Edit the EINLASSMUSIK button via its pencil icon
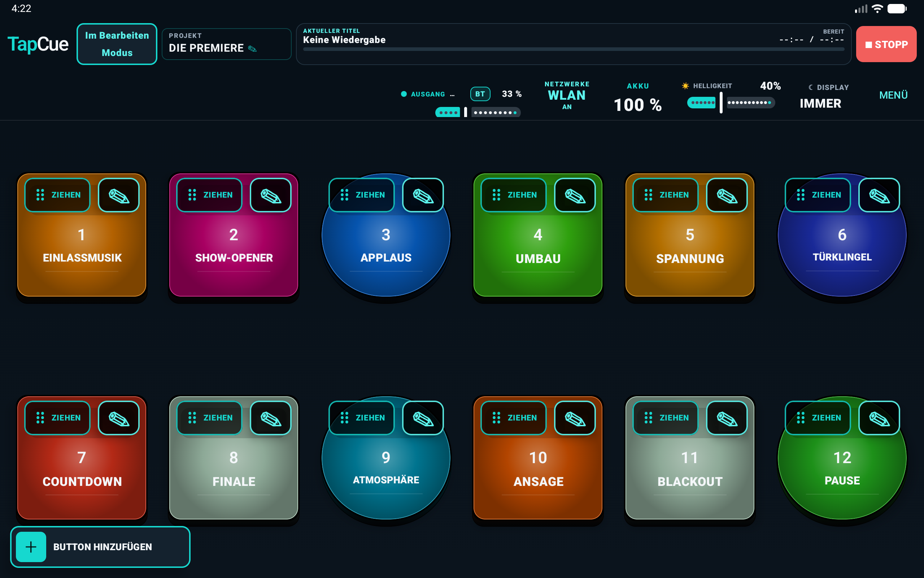This screenshot has width=924, height=578. 119,195
